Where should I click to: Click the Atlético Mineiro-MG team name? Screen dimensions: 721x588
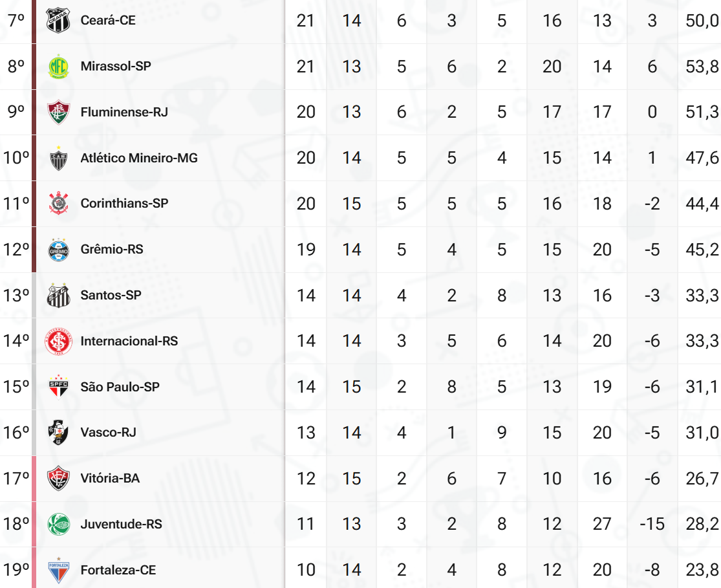[x=139, y=158]
